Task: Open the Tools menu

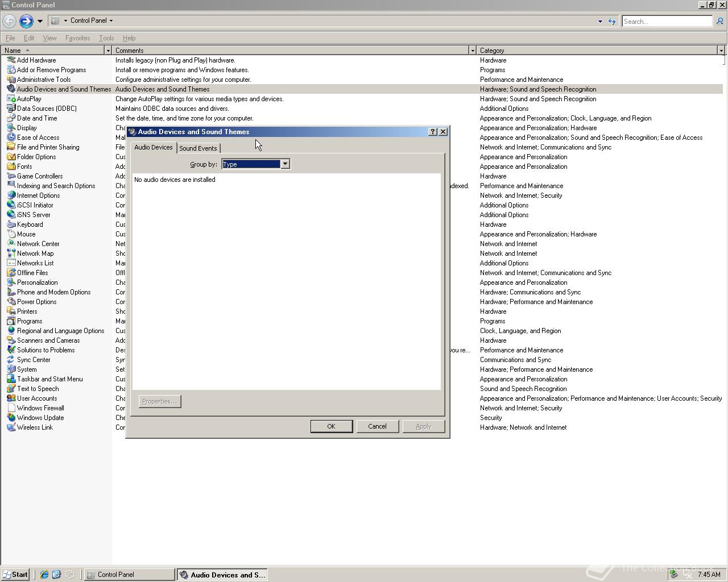Action: pos(106,38)
